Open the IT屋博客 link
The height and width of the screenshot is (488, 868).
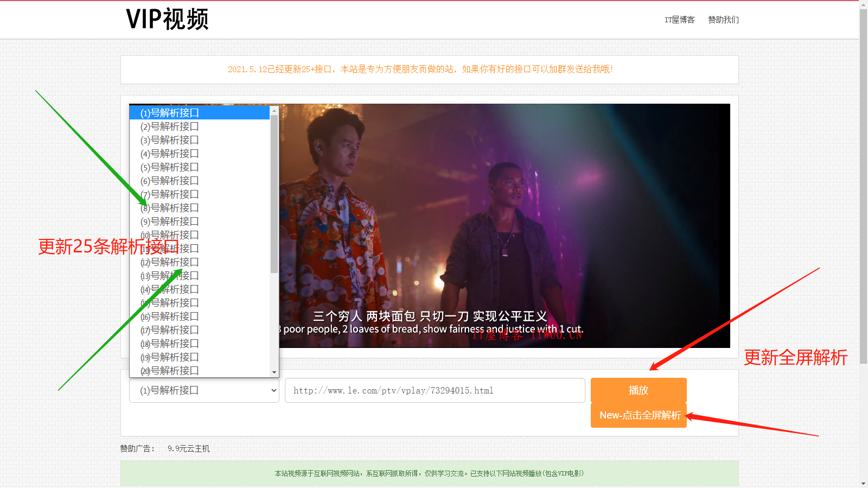pyautogui.click(x=680, y=20)
